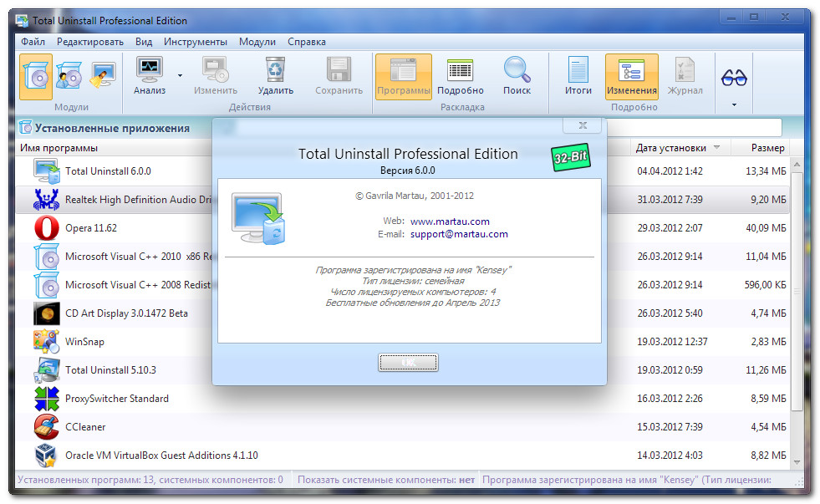Click the Opera red O icon
Image resolution: width=820 pixels, height=504 pixels.
(47, 228)
